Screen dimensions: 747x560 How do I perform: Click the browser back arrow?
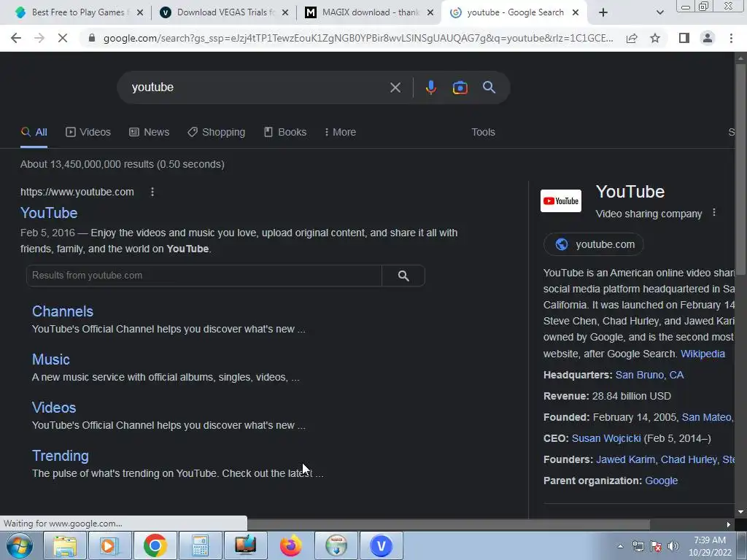pos(16,38)
